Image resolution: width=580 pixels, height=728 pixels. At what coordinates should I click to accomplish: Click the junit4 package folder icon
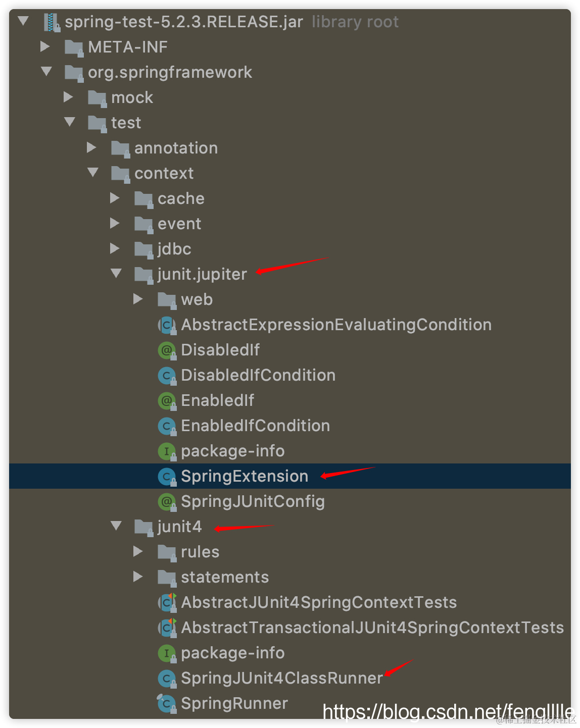coord(144,528)
